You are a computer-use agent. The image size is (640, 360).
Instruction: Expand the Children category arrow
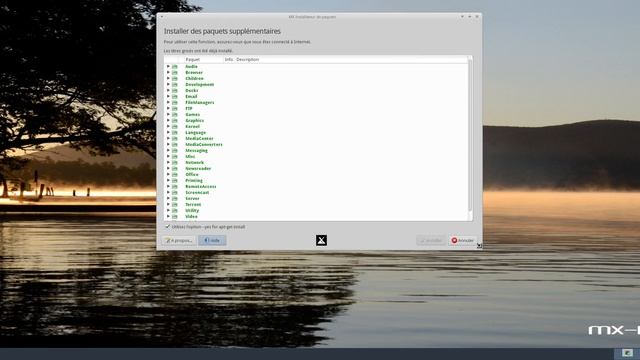tap(168, 78)
